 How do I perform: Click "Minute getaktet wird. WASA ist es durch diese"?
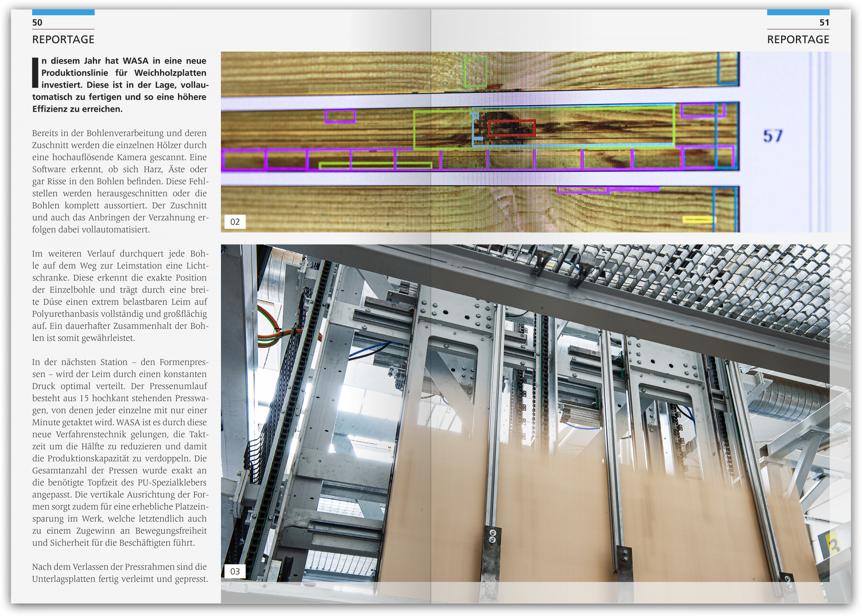coord(119,423)
